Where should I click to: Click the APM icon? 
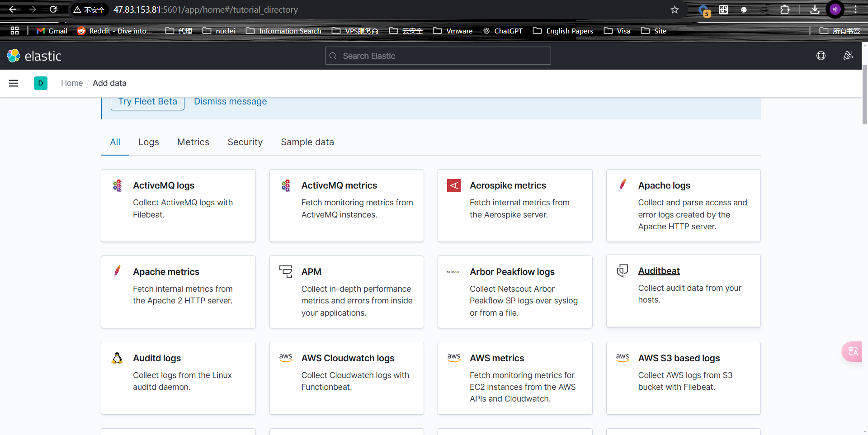pos(286,271)
